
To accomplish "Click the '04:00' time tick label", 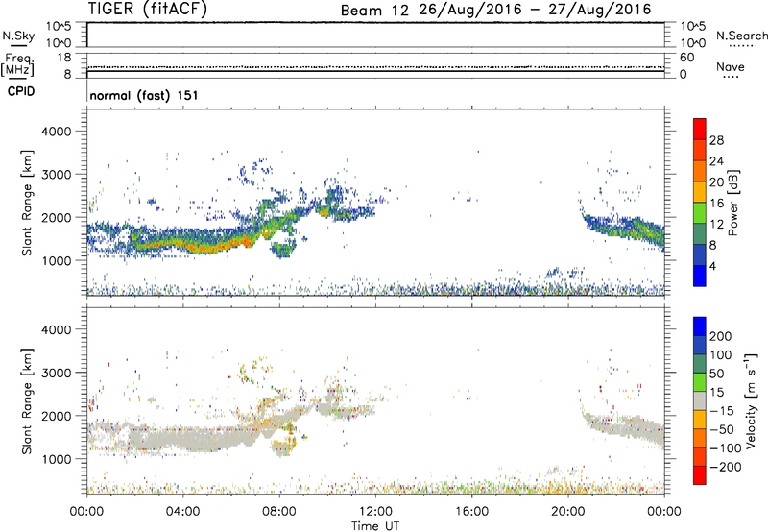I will (x=182, y=512).
